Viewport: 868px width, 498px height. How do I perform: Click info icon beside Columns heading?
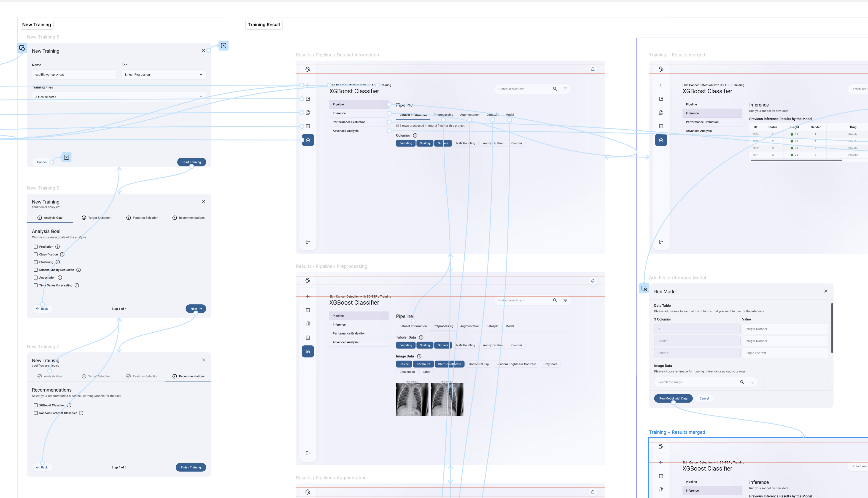tap(415, 135)
